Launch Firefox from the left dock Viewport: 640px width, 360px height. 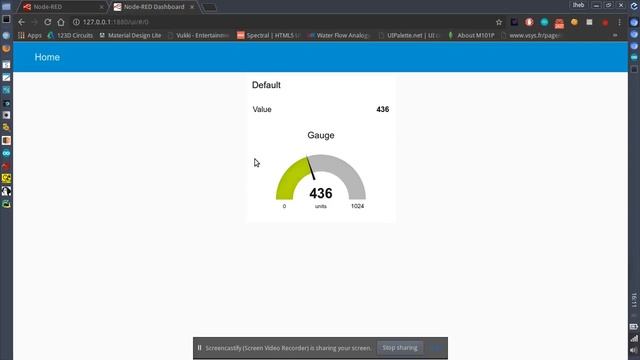click(x=6, y=49)
